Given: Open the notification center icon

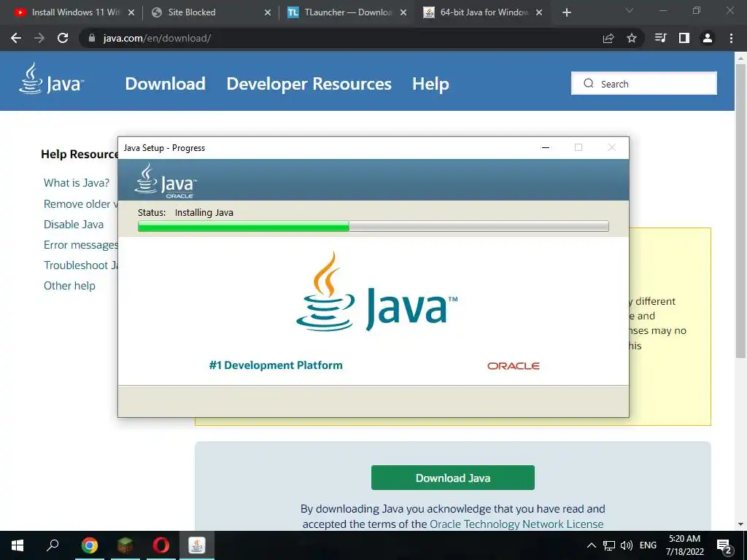Looking at the screenshot, I should (724, 546).
